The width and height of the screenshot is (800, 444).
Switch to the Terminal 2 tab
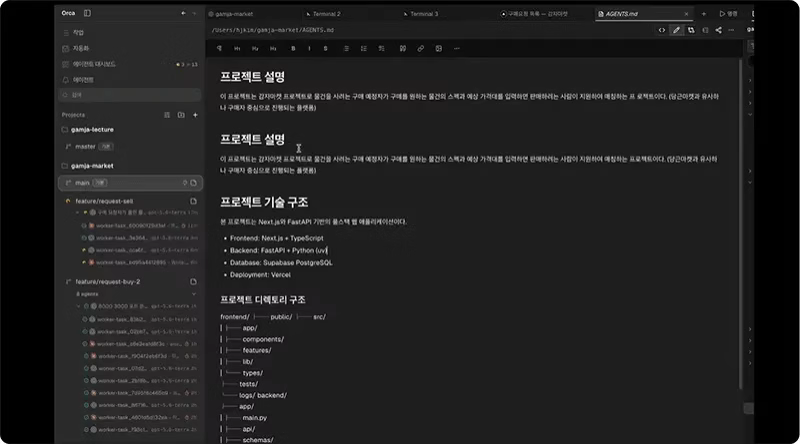point(323,14)
